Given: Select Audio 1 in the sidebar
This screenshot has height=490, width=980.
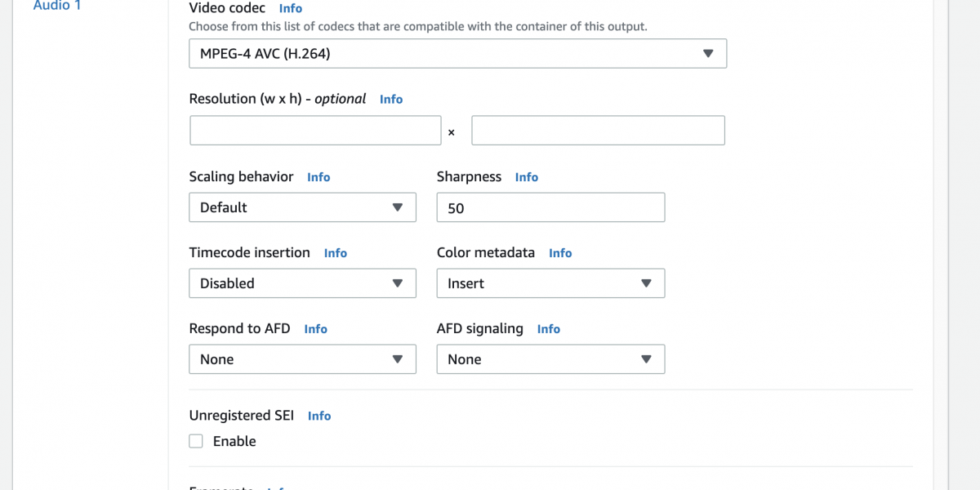Looking at the screenshot, I should tap(57, 7).
